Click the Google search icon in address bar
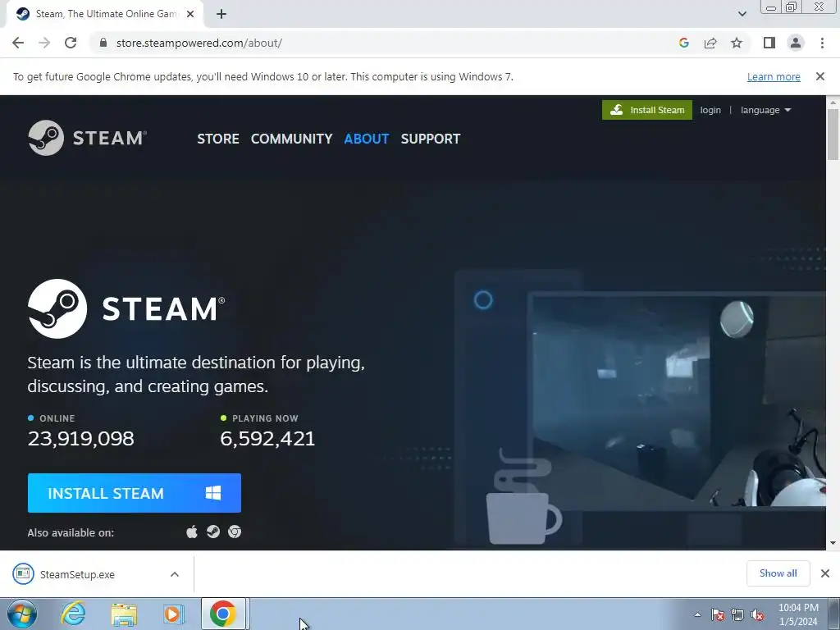 pyautogui.click(x=683, y=43)
